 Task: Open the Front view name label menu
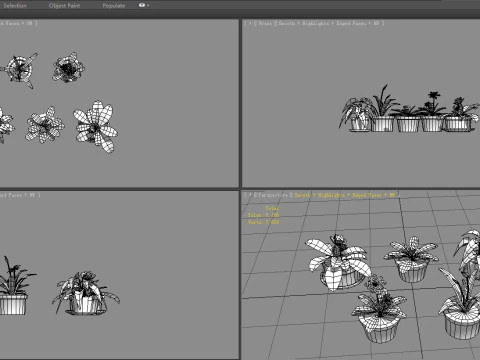[265, 23]
